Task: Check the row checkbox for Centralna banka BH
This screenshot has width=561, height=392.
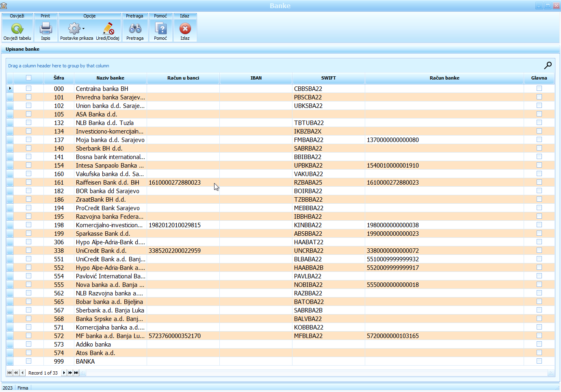Action: pos(28,88)
